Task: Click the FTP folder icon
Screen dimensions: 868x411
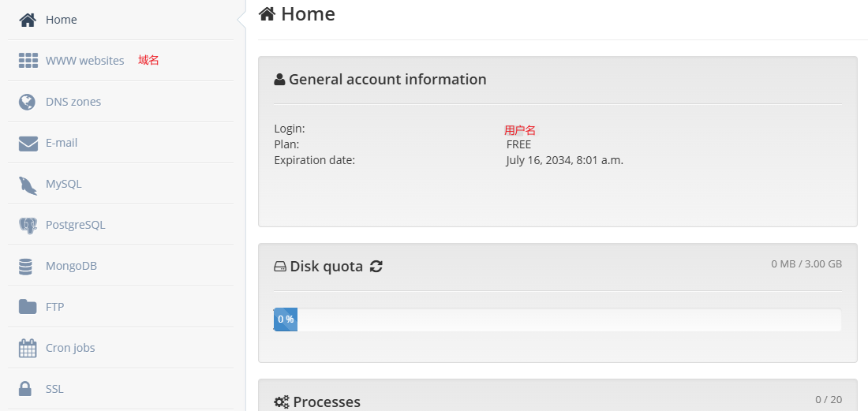Action: pos(28,307)
